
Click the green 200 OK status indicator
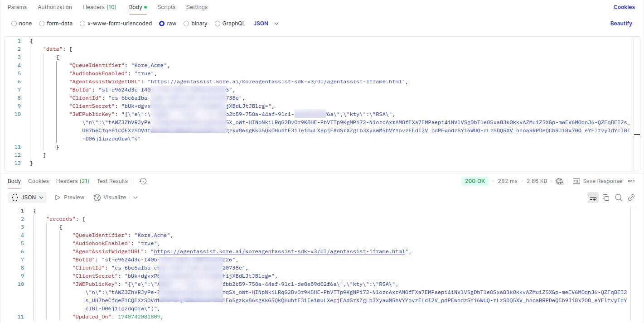[475, 181]
